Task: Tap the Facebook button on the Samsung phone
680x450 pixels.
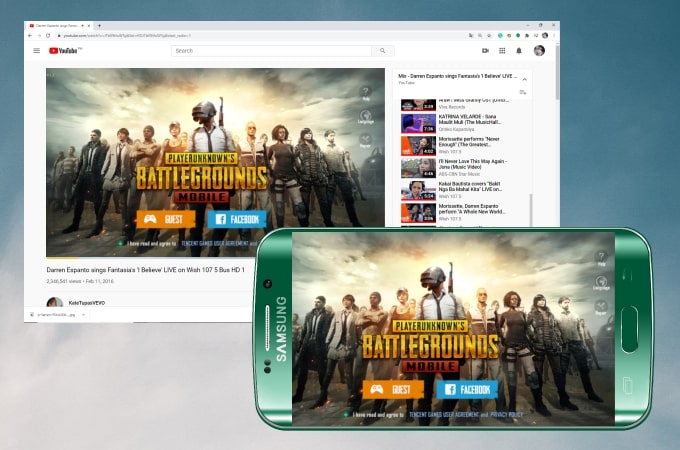Action: 467,389
